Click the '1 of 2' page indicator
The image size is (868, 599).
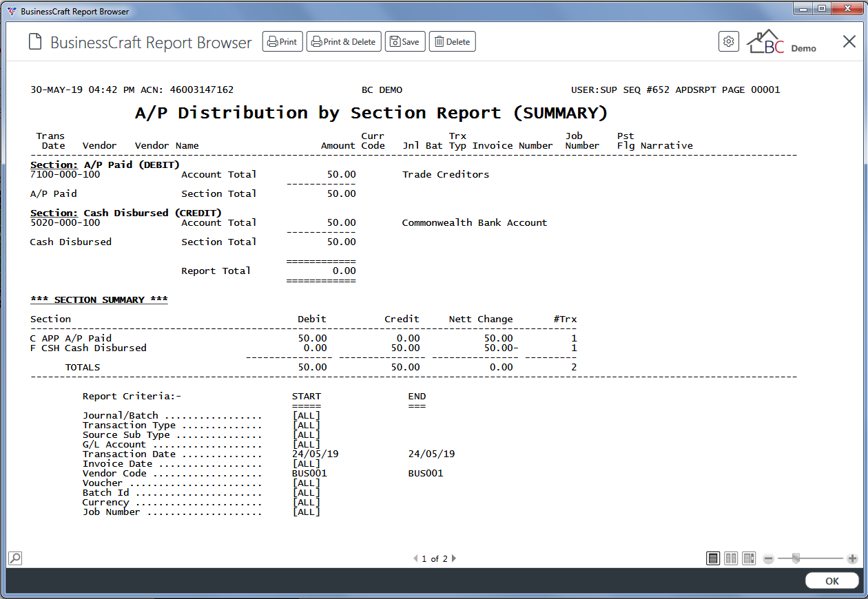point(435,558)
